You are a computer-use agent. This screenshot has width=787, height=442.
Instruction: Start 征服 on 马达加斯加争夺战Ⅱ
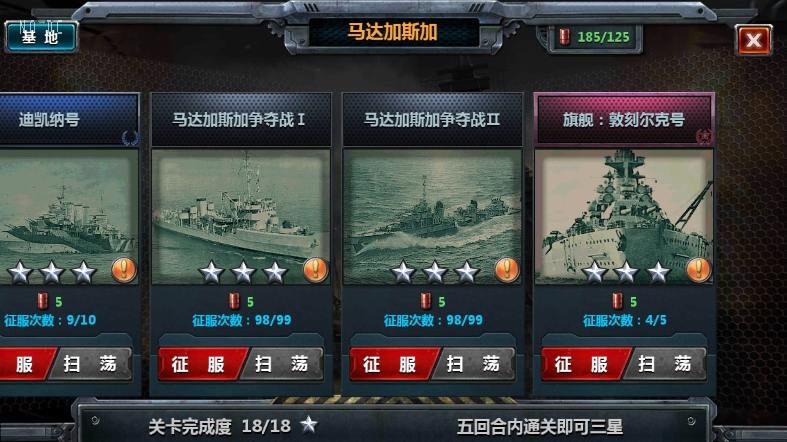coord(392,364)
